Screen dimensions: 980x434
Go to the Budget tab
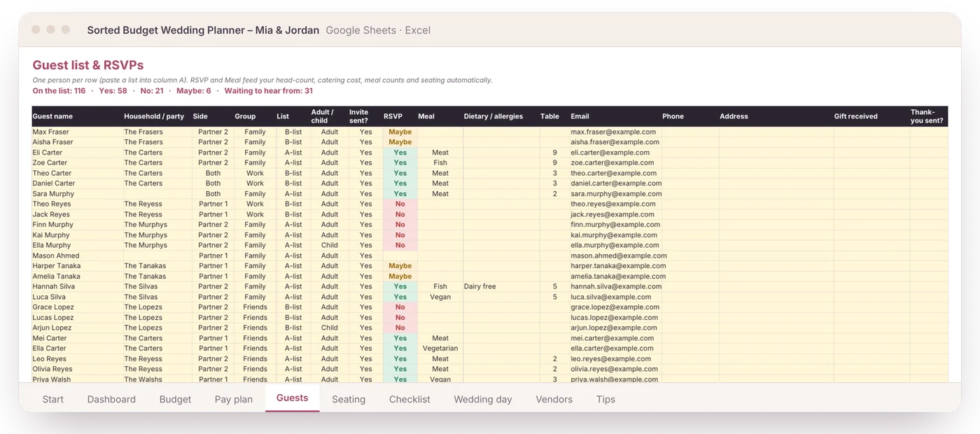[175, 399]
